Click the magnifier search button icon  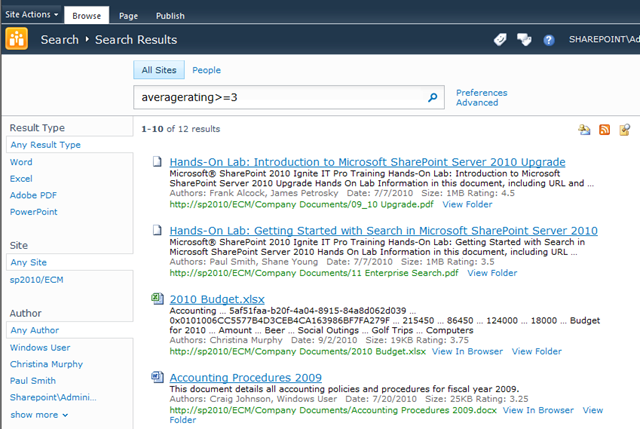coord(433,97)
